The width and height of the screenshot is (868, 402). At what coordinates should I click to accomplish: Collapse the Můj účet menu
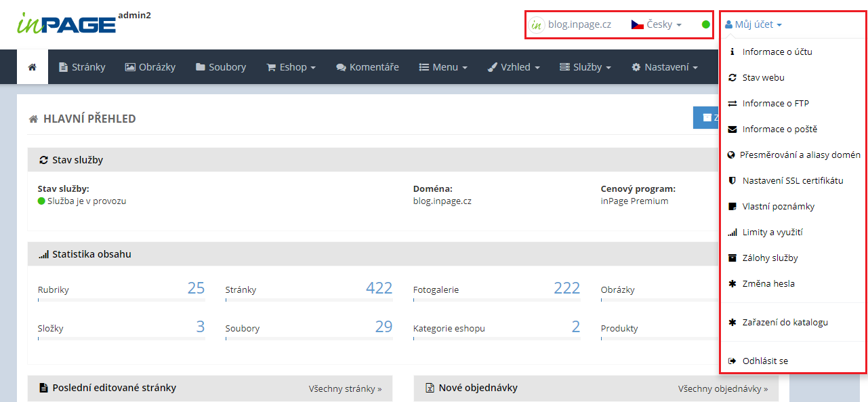coord(753,24)
